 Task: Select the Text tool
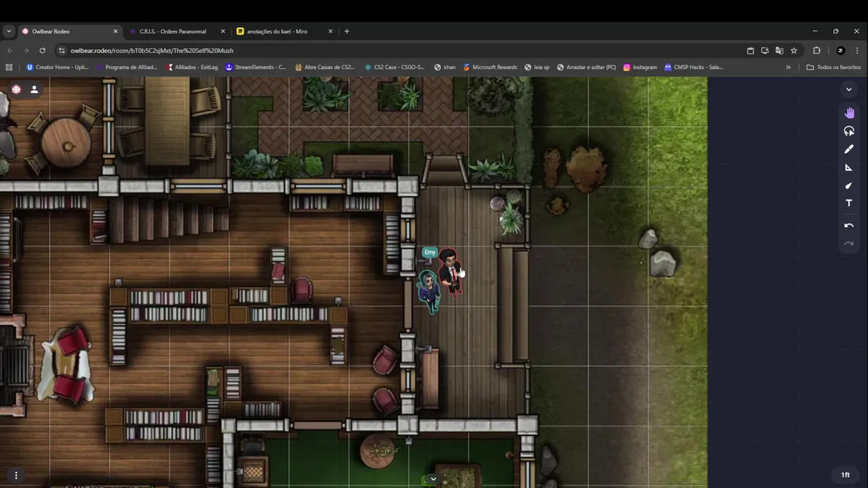(x=849, y=203)
